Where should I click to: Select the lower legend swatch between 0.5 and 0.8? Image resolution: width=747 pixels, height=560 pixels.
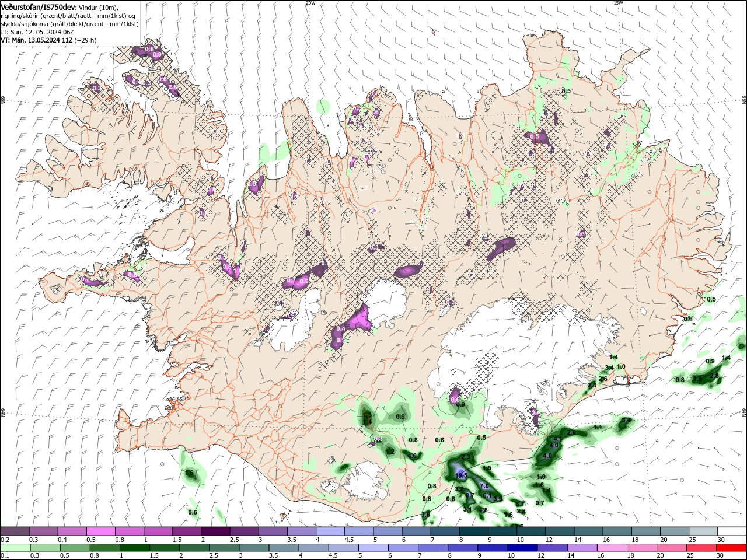[74, 548]
